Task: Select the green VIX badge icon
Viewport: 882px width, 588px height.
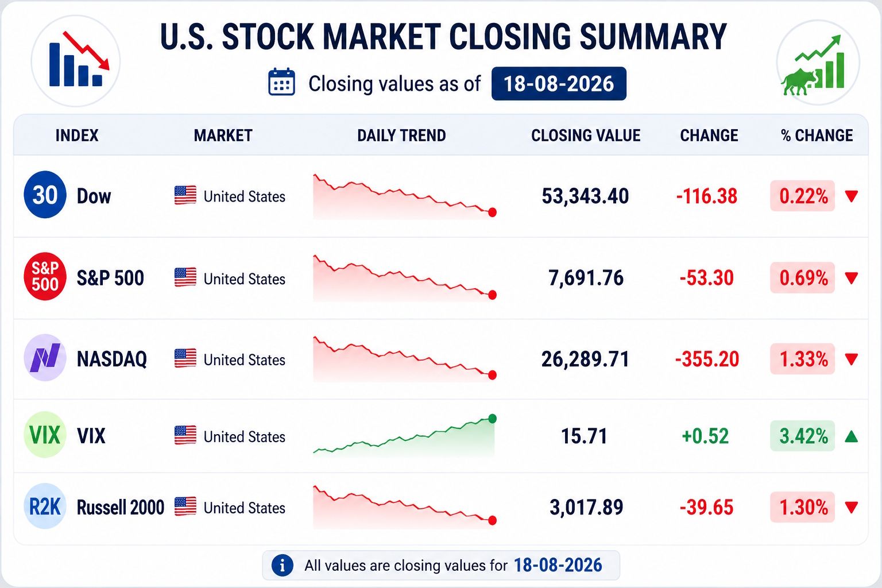Action: click(x=45, y=435)
